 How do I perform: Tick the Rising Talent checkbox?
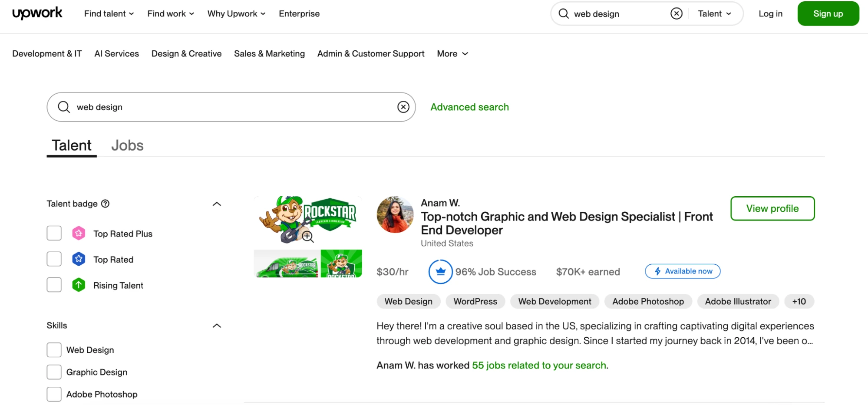[54, 285]
